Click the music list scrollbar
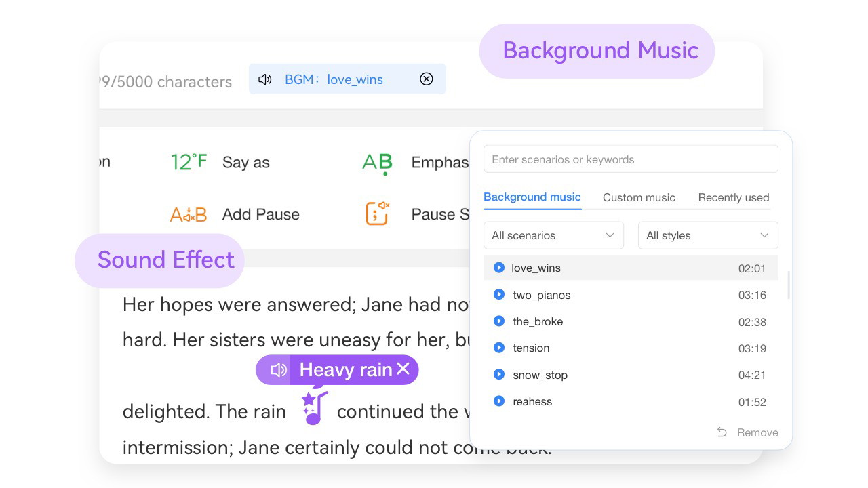Image resolution: width=868 pixels, height=488 pixels. (x=788, y=285)
